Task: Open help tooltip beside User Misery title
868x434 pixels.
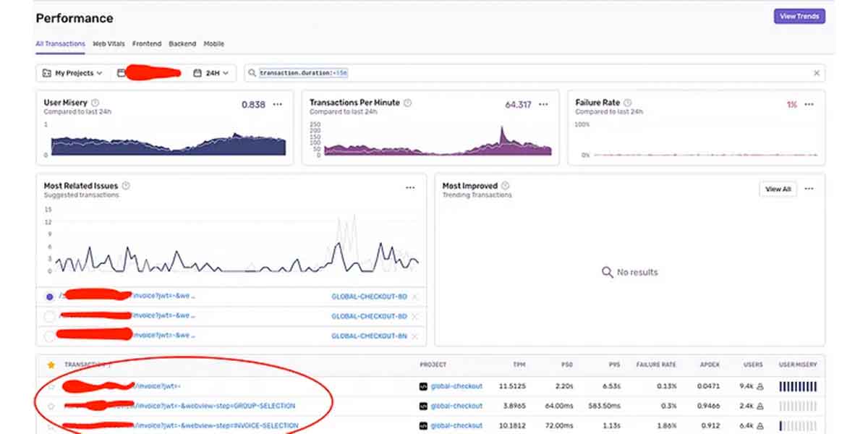Action: [x=95, y=103]
